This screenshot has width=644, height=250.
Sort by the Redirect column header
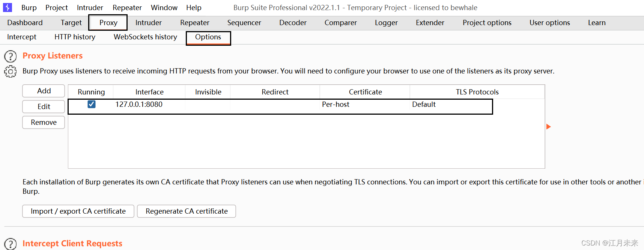pos(275,92)
